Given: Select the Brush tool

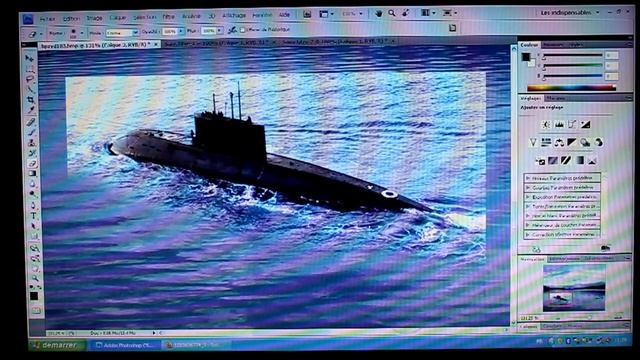Looking at the screenshot, I should coord(31,132).
